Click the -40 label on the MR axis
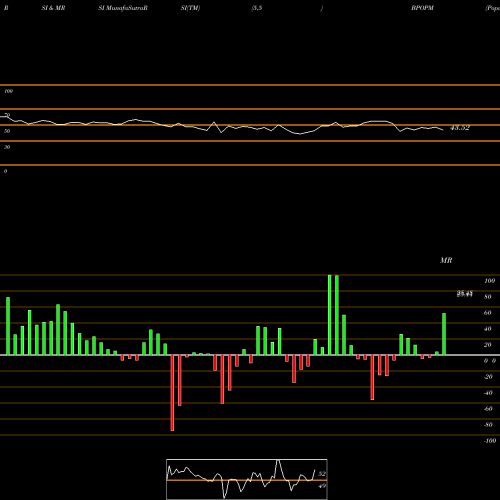Viewport: 500px width, 500px height. pos(488,393)
